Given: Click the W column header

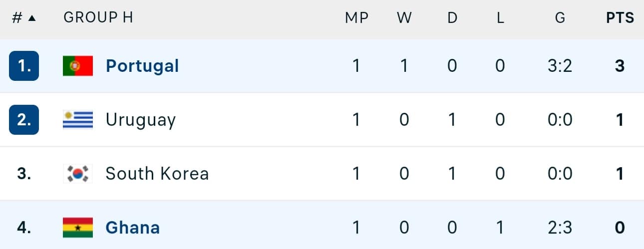Looking at the screenshot, I should (404, 18).
